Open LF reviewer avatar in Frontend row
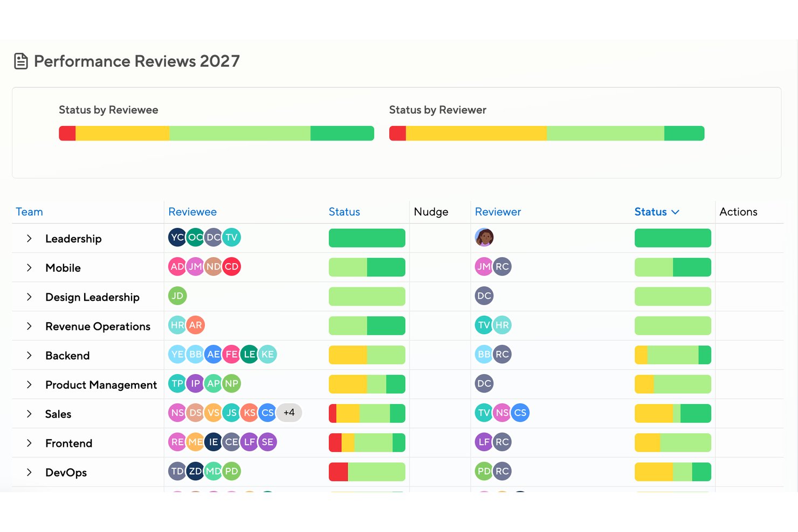The image size is (798, 532). [x=484, y=442]
